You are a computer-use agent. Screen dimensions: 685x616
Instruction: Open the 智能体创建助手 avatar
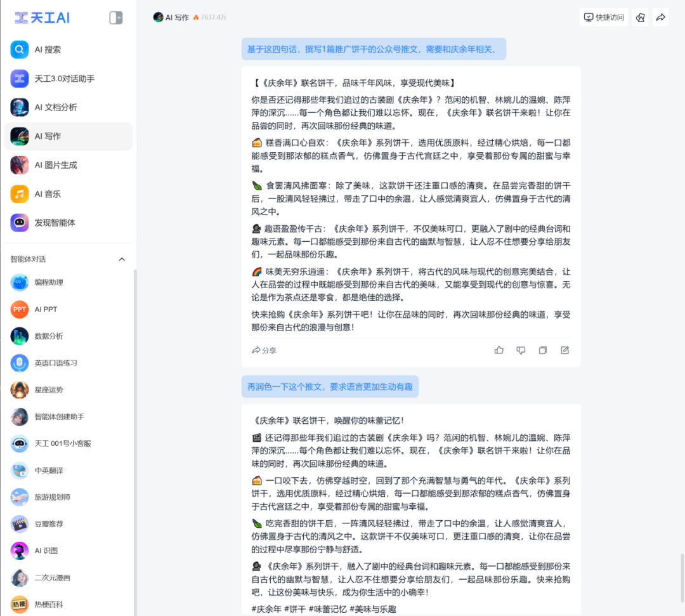pos(19,417)
